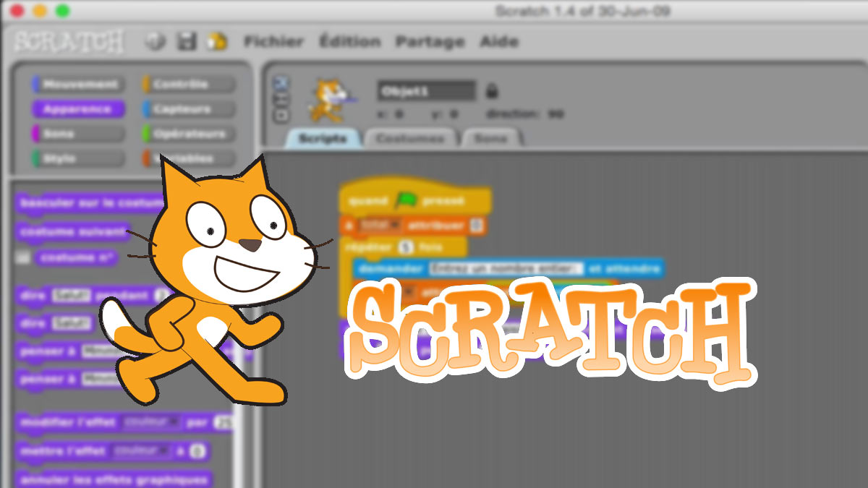Switch to the Costumes tab

pyautogui.click(x=410, y=138)
